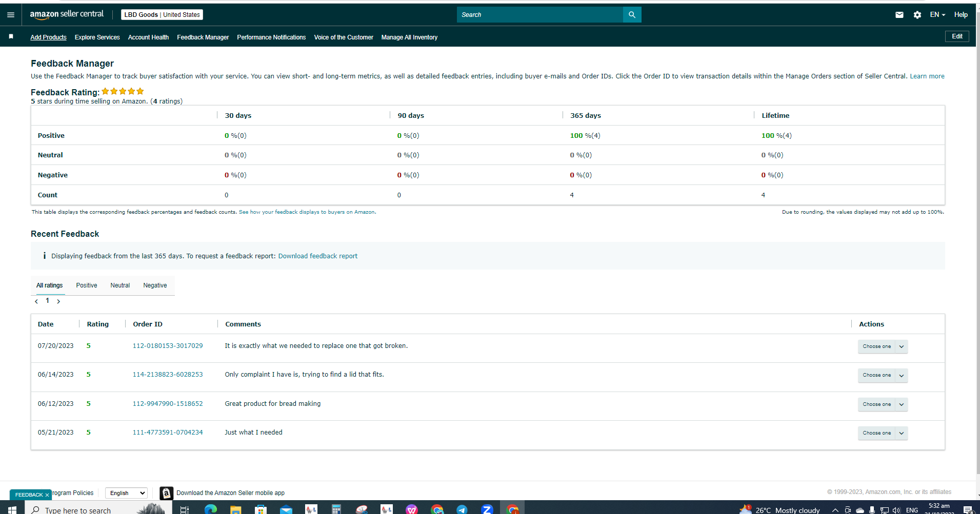Select the All ratings tab
This screenshot has width=980, height=514.
click(x=50, y=285)
